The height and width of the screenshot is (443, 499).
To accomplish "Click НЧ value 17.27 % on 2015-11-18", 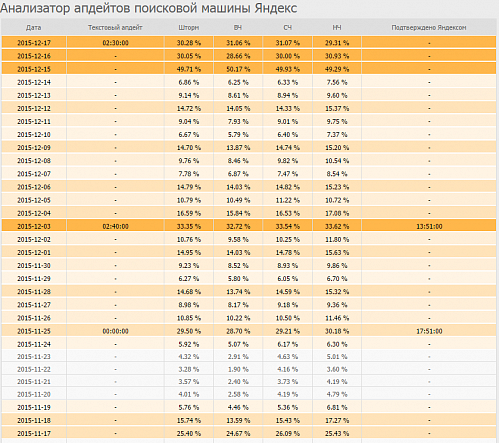I will [x=337, y=420].
